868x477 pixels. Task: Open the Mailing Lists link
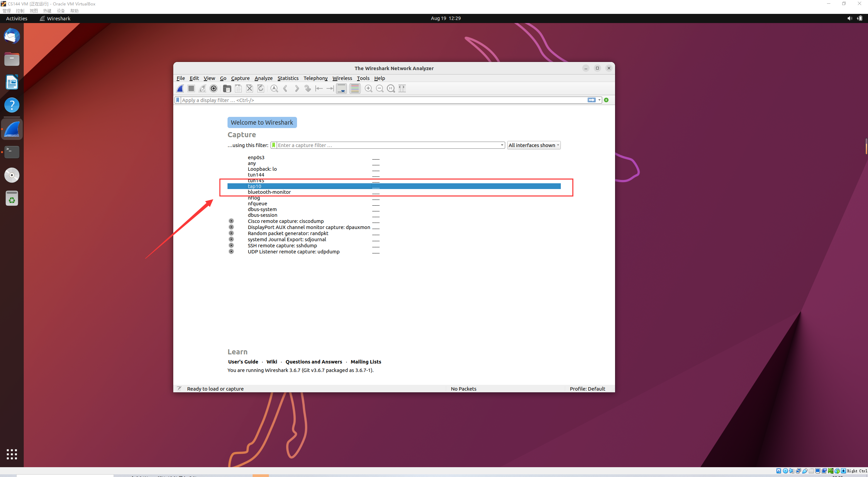pos(366,362)
